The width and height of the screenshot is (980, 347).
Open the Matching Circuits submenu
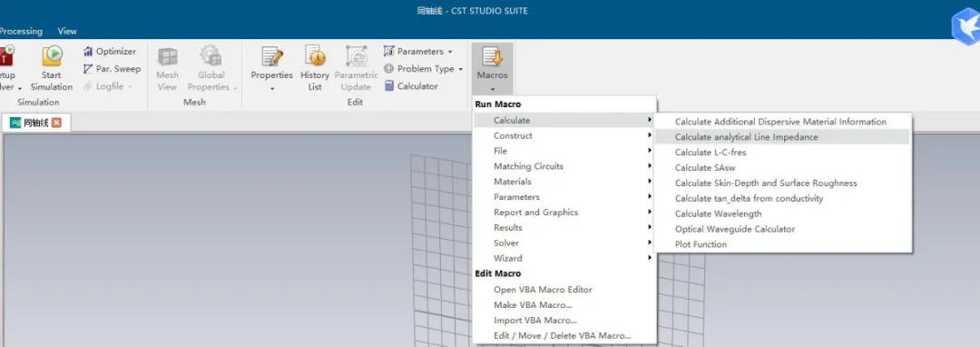pos(564,166)
